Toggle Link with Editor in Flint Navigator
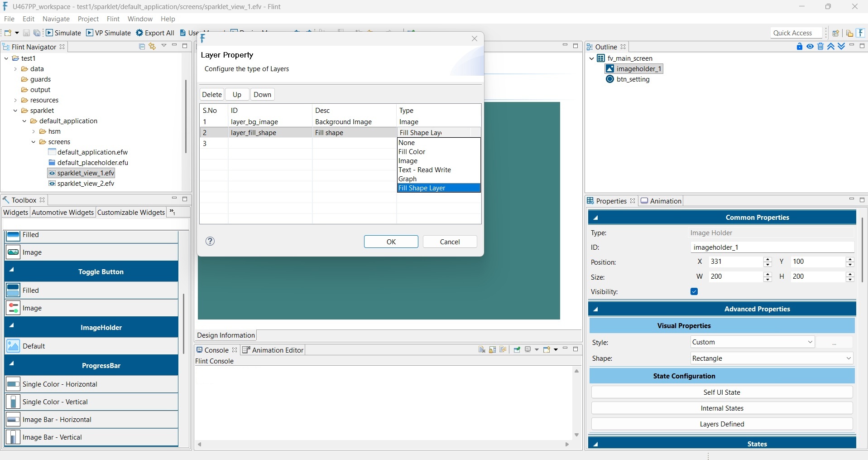Screen dimensions: 868x460 click(152, 46)
